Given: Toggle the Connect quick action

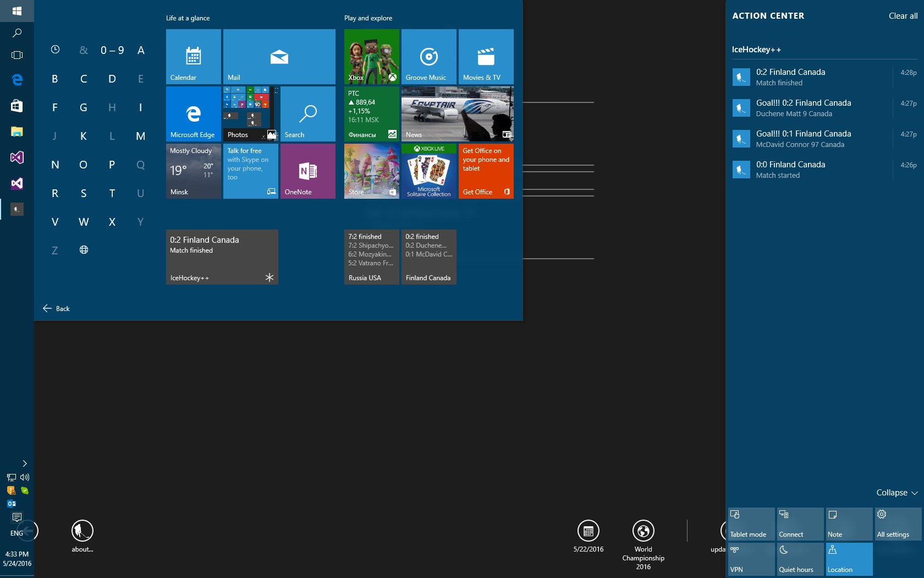Looking at the screenshot, I should 800,524.
